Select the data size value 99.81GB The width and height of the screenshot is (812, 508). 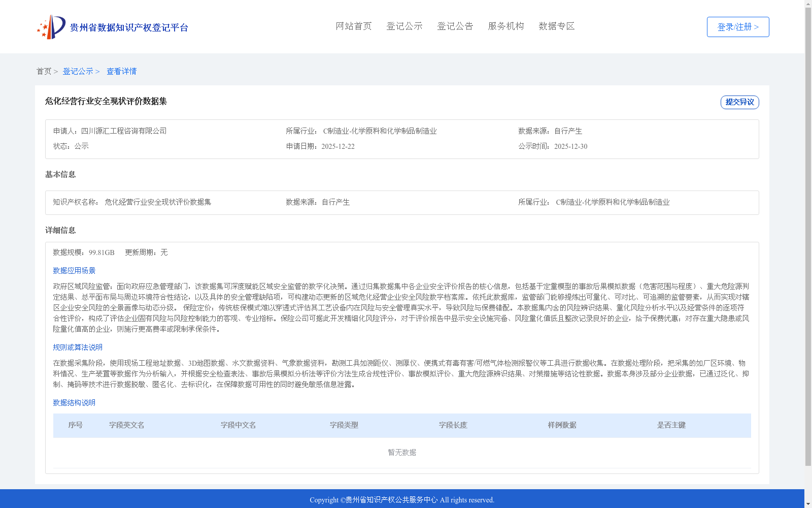(101, 252)
